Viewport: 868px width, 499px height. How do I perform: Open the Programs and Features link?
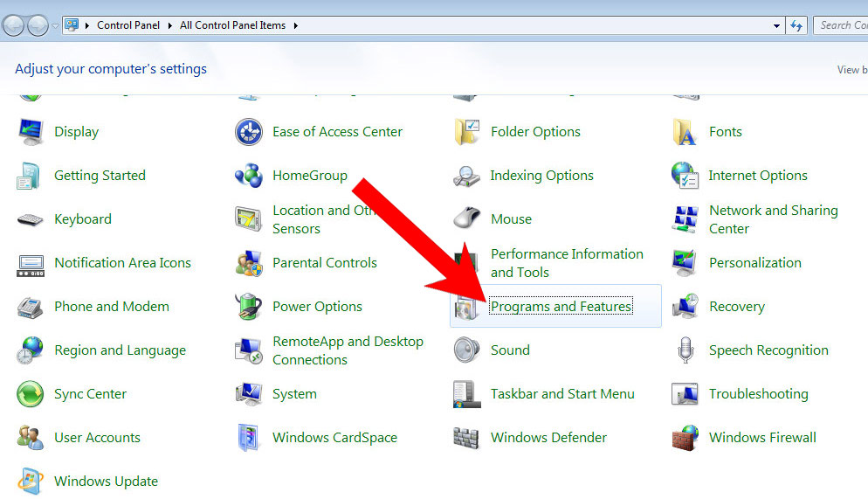(561, 306)
